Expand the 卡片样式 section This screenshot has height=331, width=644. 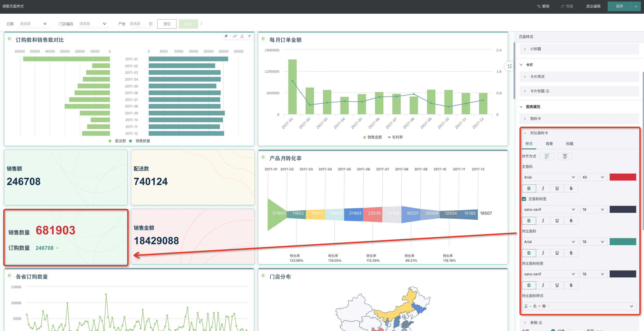[x=579, y=77]
